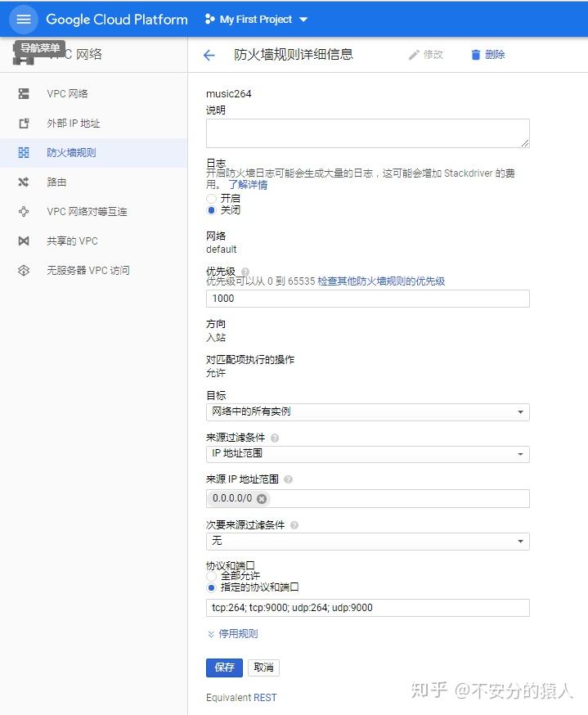The width and height of the screenshot is (588, 715).
Task: Click the 保存 button
Action: (x=224, y=668)
